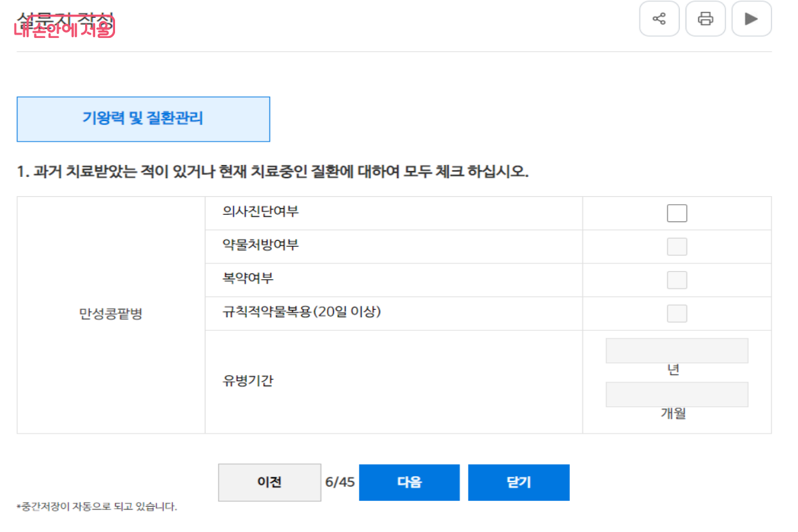The width and height of the screenshot is (798, 532).
Task: Tick the 약물처방여부 checkbox
Action: point(677,247)
